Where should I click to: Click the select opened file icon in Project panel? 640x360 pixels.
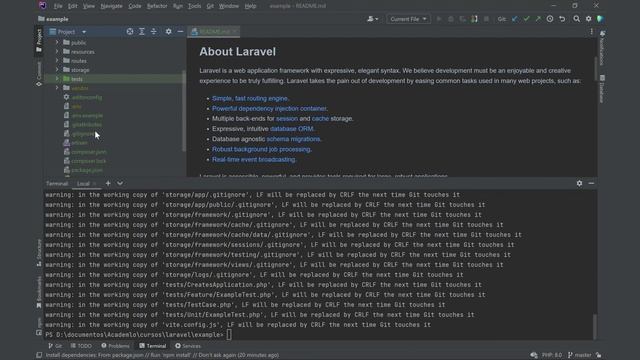pos(130,31)
